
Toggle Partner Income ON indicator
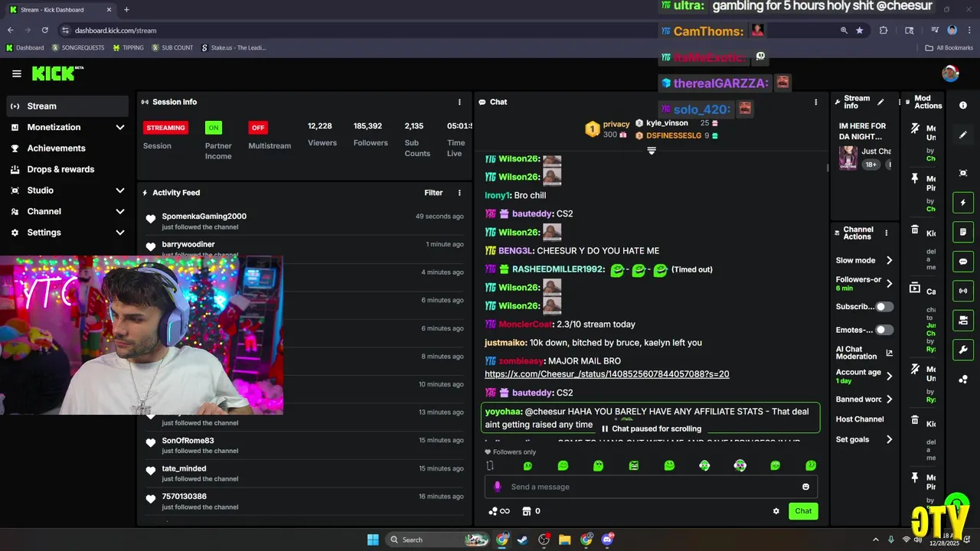[214, 128]
